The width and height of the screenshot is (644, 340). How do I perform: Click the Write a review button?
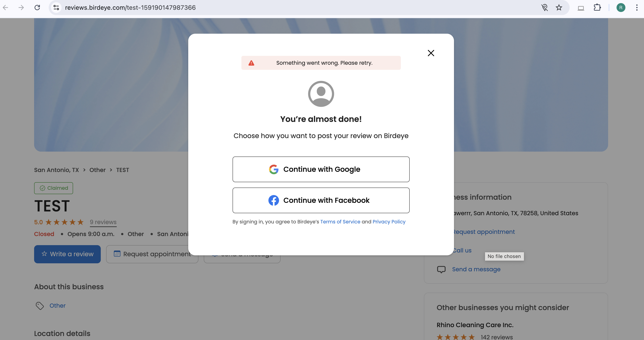tap(67, 254)
